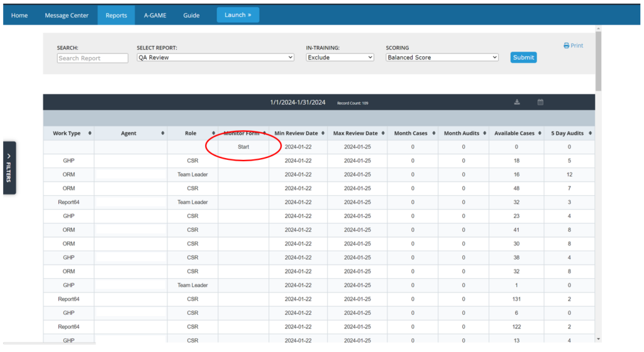Sort by Min Review Date column
Image resolution: width=644 pixels, height=352 pixels.
point(297,133)
